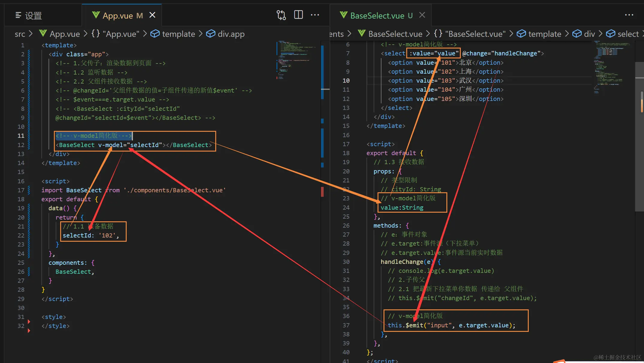Click the 设置 tab list icon

(18, 15)
